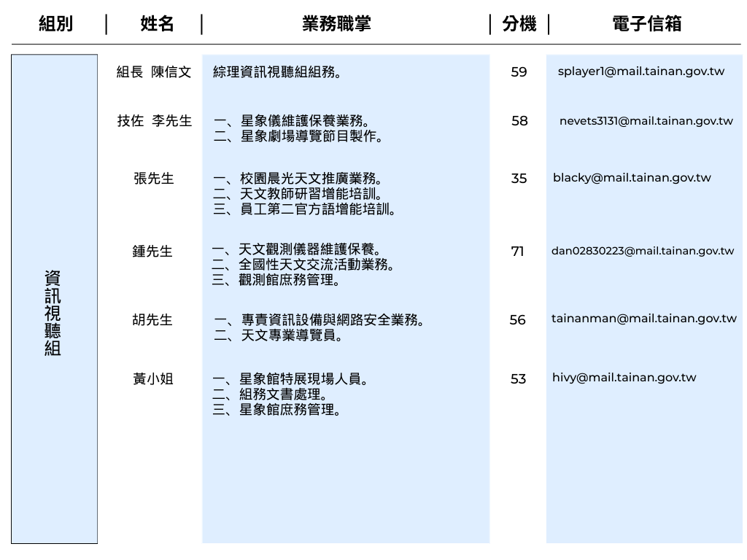Click email dan02830223@mail.tainan.gov.tw

click(x=643, y=251)
